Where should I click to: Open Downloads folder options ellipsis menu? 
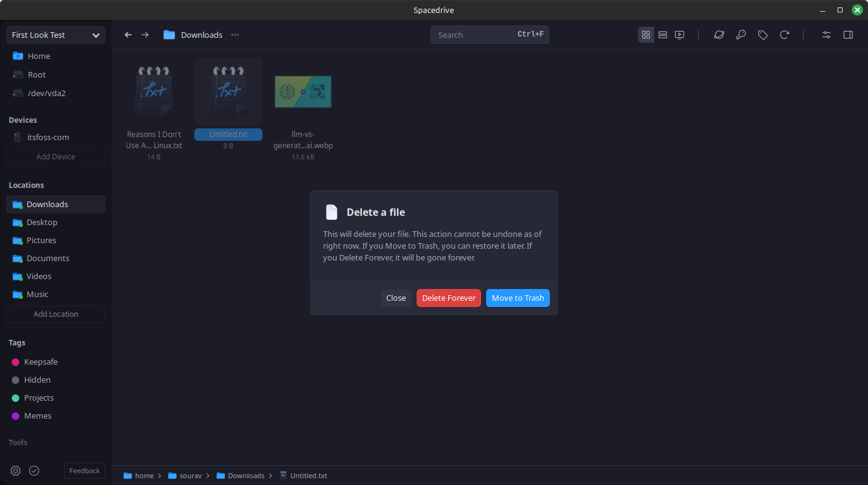tap(235, 35)
